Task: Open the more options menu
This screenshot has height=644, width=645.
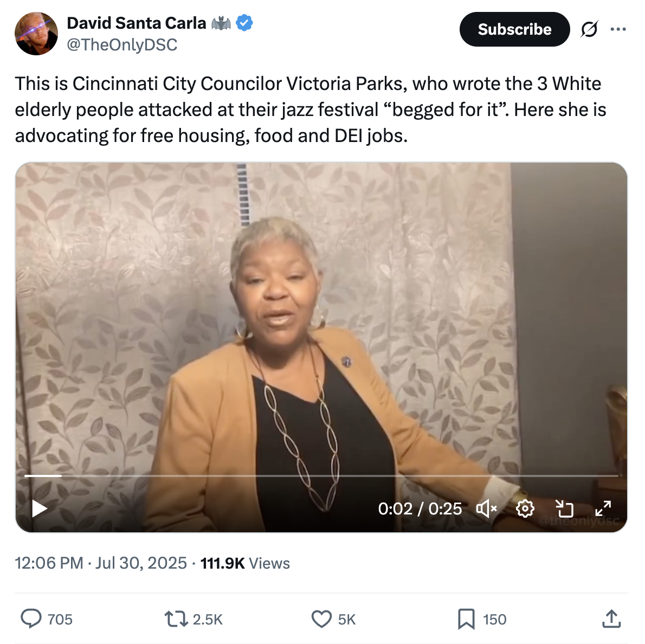Action: pos(618,29)
